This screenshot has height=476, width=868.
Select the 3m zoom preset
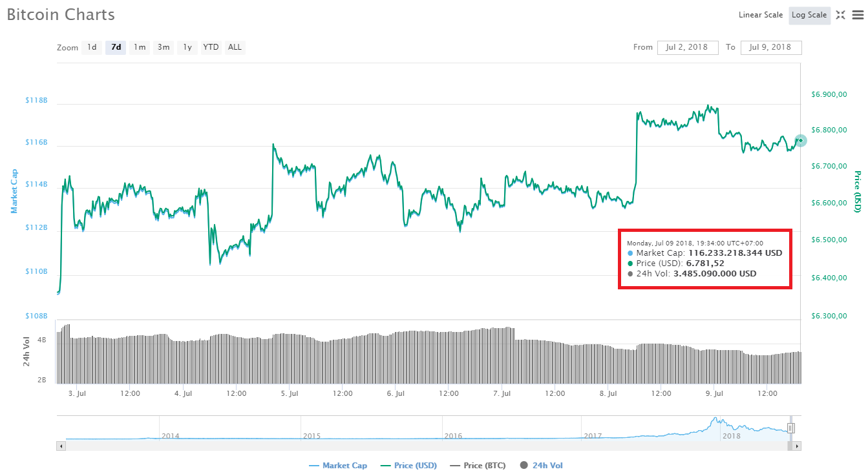click(163, 47)
